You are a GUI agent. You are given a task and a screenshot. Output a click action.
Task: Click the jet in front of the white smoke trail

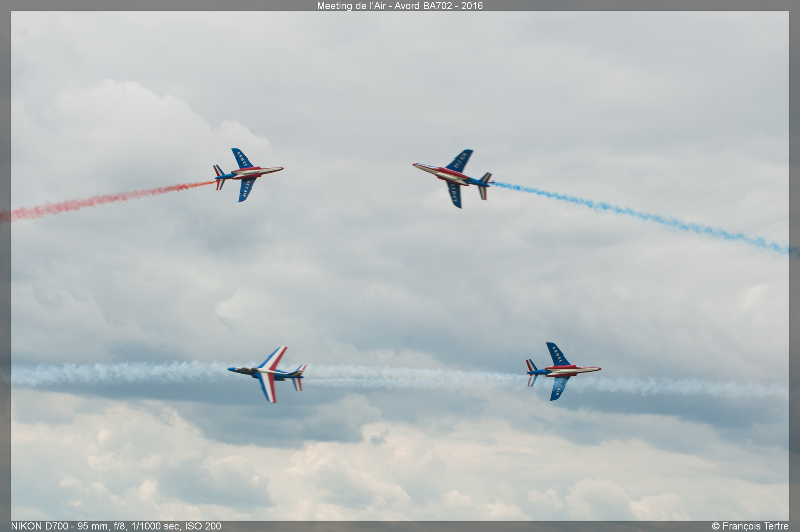click(x=563, y=371)
